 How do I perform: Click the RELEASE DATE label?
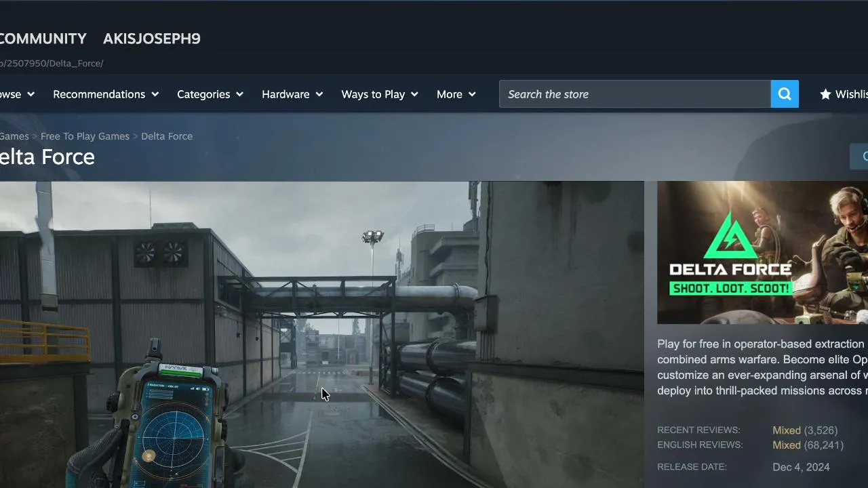[692, 467]
